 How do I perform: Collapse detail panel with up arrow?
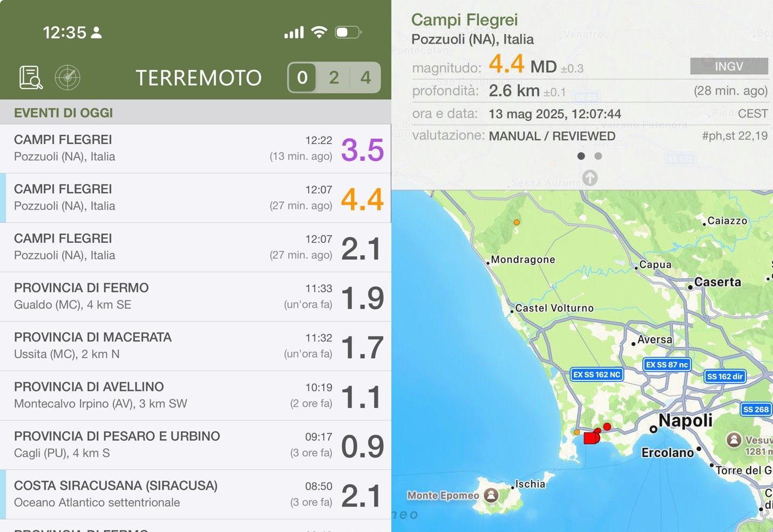tap(589, 178)
